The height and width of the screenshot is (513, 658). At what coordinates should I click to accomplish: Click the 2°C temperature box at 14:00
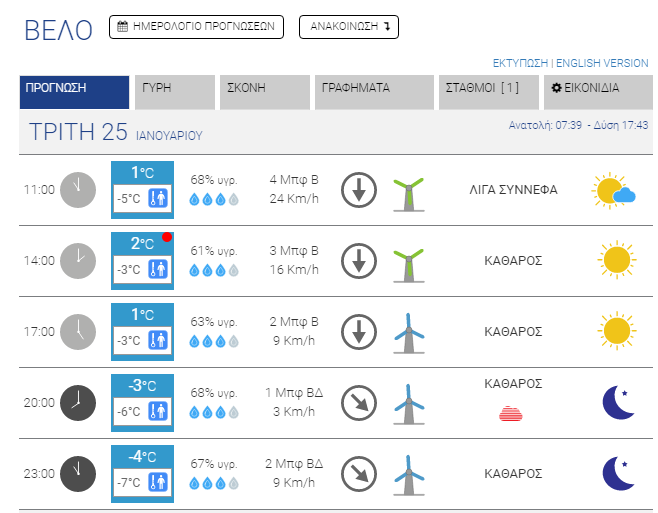pos(142,243)
